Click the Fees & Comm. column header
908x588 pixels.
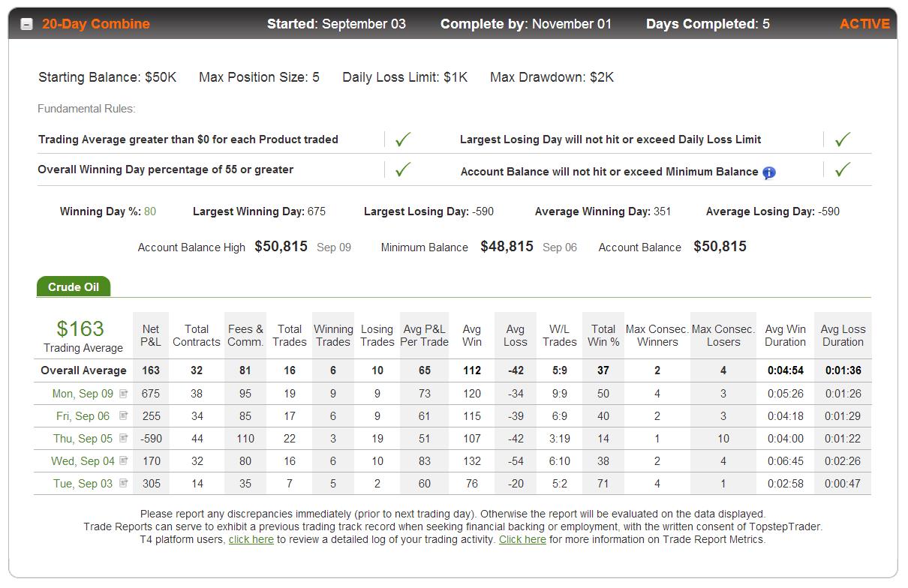click(245, 335)
